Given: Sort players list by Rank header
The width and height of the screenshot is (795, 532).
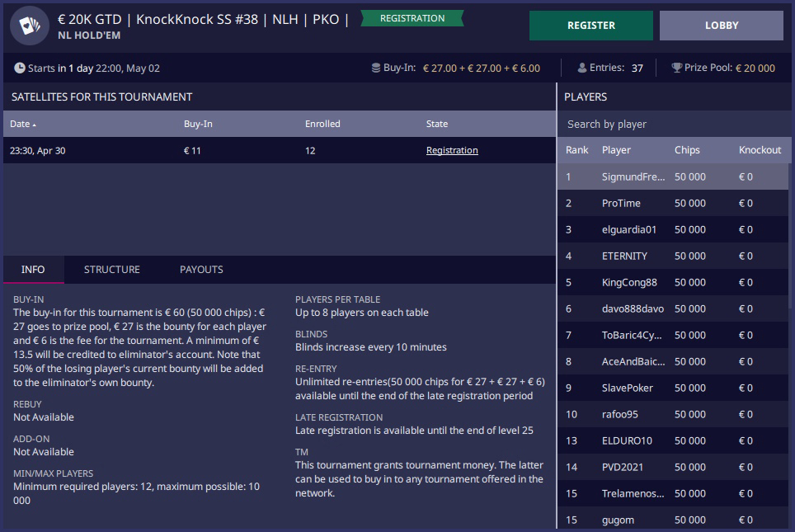Looking at the screenshot, I should point(576,150).
